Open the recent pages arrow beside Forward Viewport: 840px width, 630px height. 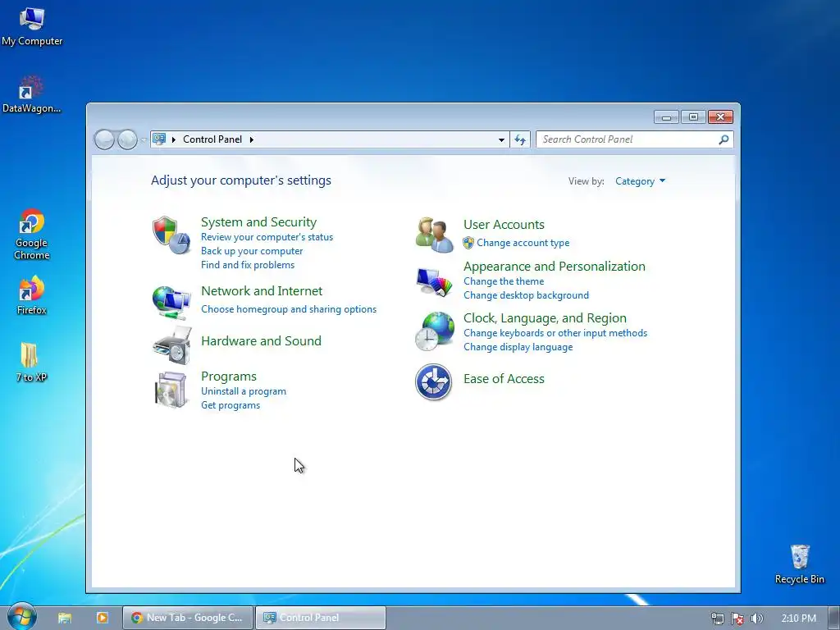point(144,140)
